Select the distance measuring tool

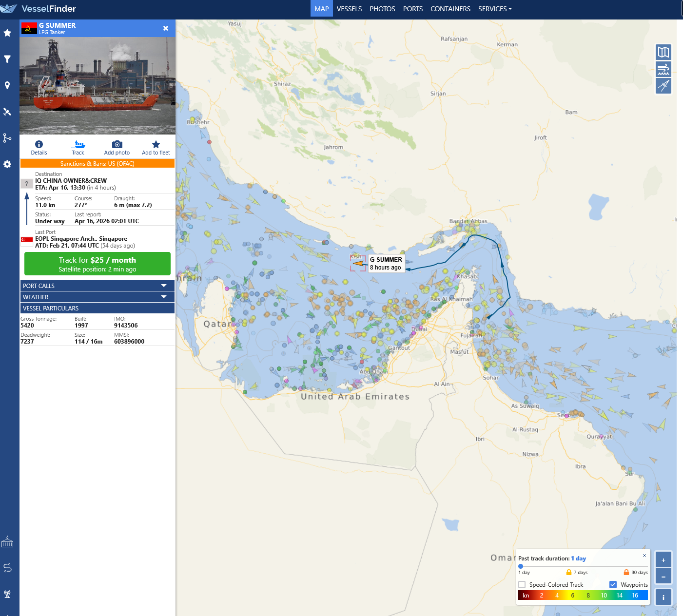pyautogui.click(x=663, y=85)
